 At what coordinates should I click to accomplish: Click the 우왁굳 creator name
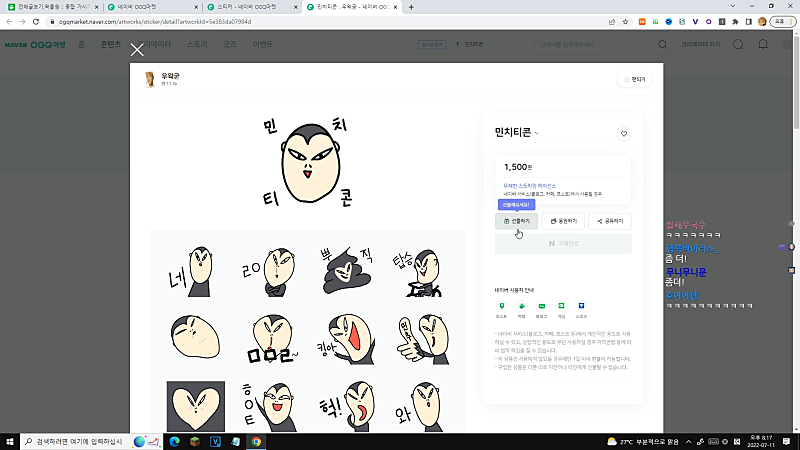(x=170, y=76)
